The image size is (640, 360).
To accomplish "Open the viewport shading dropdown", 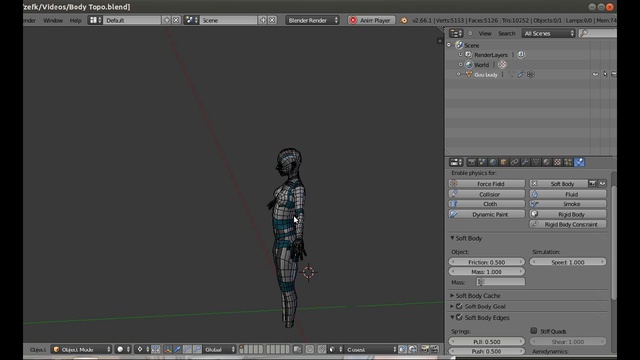I will (x=122, y=349).
